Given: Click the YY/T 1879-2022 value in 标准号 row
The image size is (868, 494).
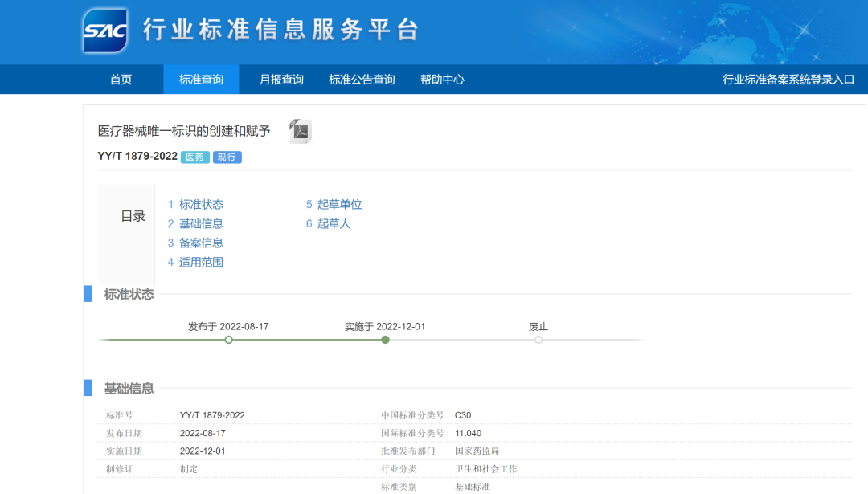Looking at the screenshot, I should tap(212, 415).
